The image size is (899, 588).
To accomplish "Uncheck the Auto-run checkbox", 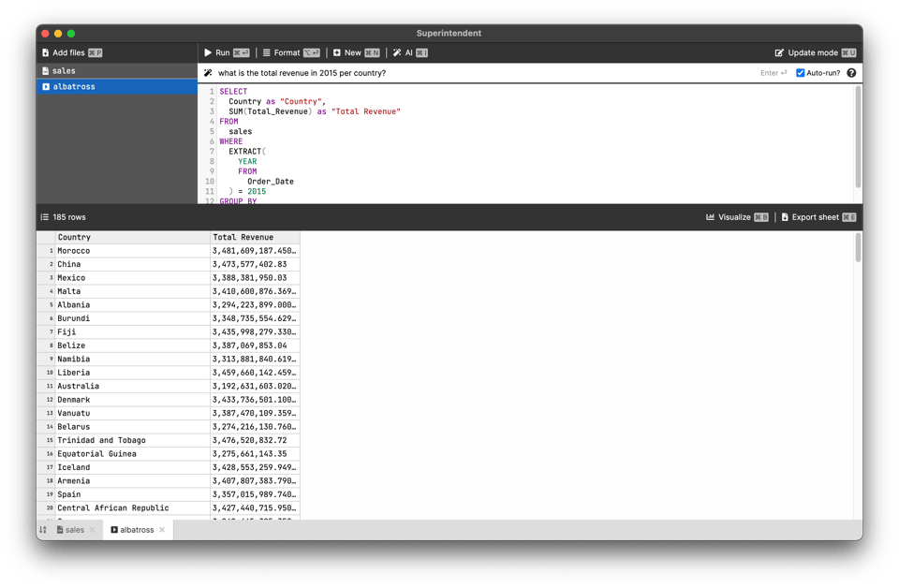I will click(800, 73).
